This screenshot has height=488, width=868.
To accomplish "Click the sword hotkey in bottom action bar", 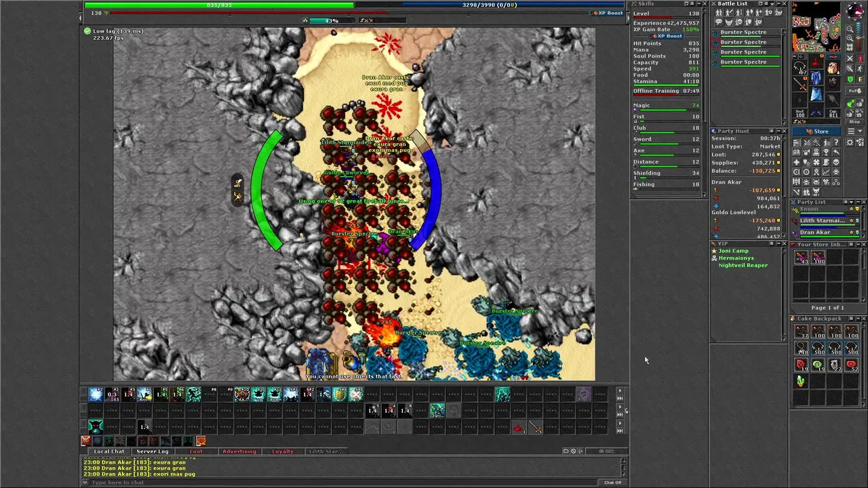I will coord(536,427).
